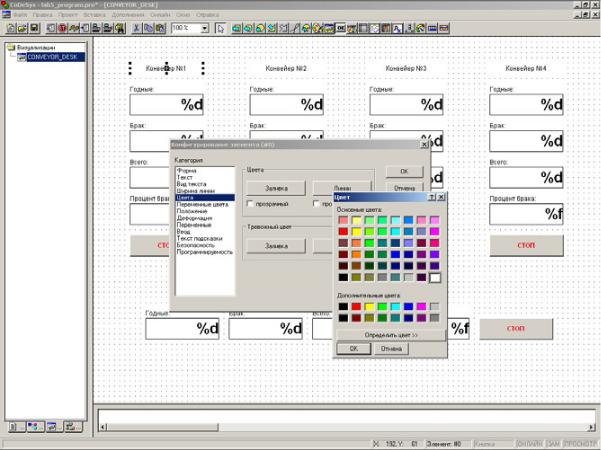601x450 pixels.
Task: Click the Open project toolbar icon
Action: pos(22,29)
